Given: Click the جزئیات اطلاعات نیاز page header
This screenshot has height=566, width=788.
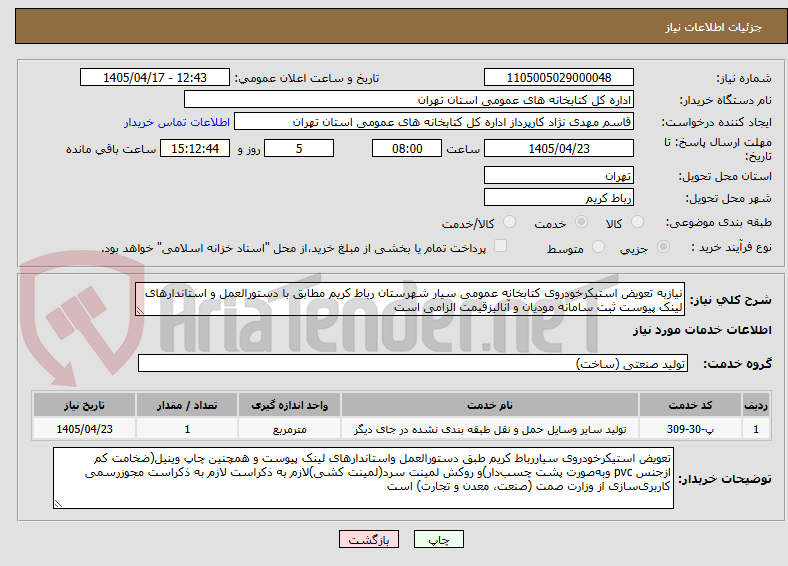Looking at the screenshot, I should click(713, 27).
